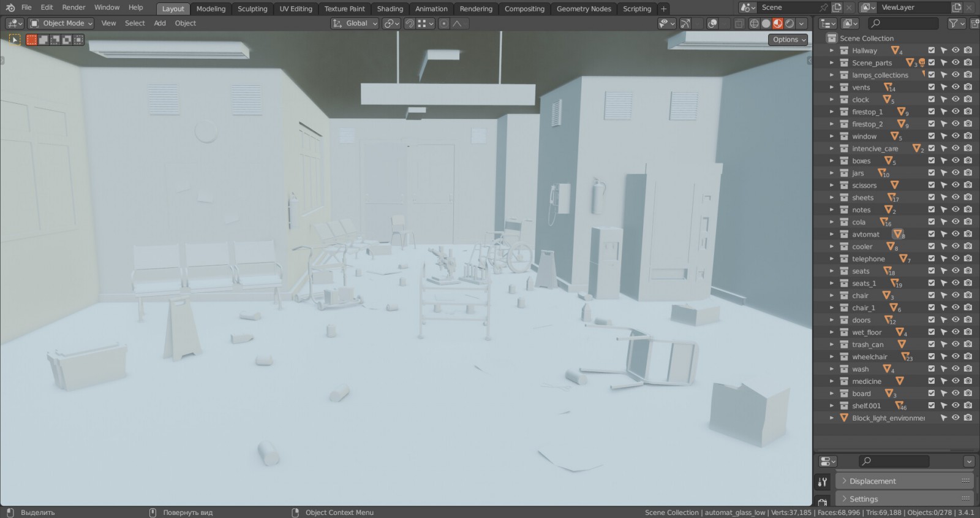The height and width of the screenshot is (518, 980).
Task: Uncheck exclude checkbox for cola collection
Action: point(932,222)
